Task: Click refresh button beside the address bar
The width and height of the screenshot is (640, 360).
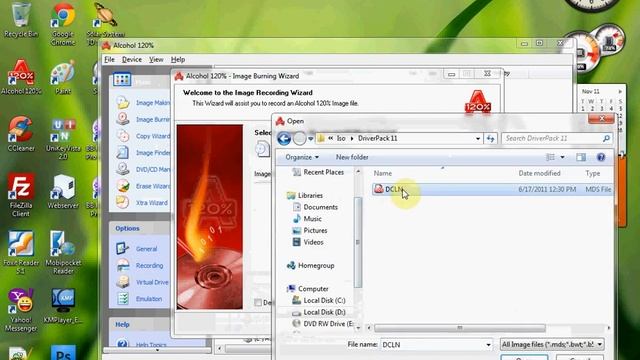Action: click(x=490, y=138)
